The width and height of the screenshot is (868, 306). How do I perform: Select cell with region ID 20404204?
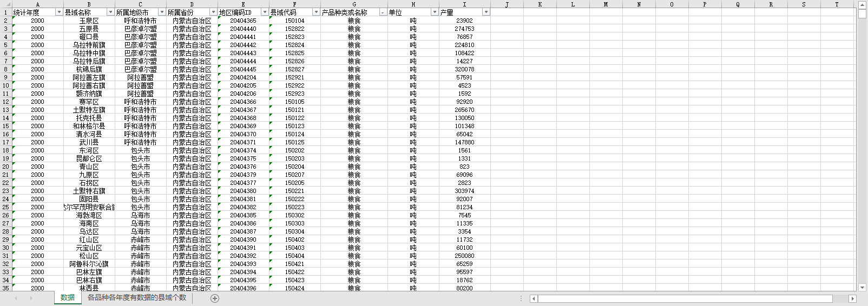tap(243, 77)
